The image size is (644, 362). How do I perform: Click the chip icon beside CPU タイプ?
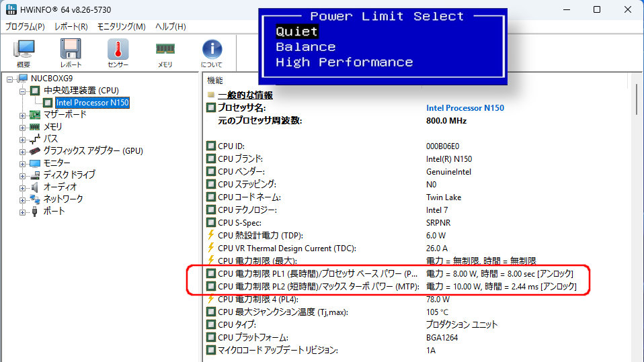(210, 324)
